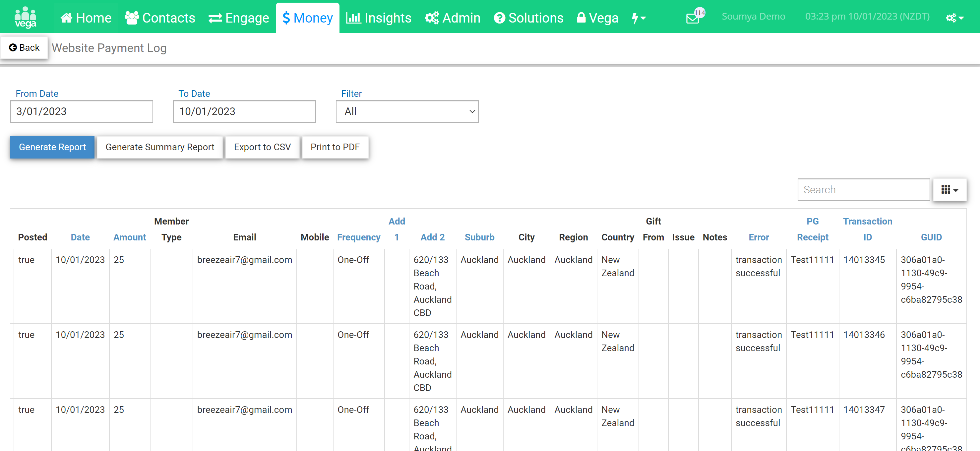Sort by the GUID column header

coord(931,237)
